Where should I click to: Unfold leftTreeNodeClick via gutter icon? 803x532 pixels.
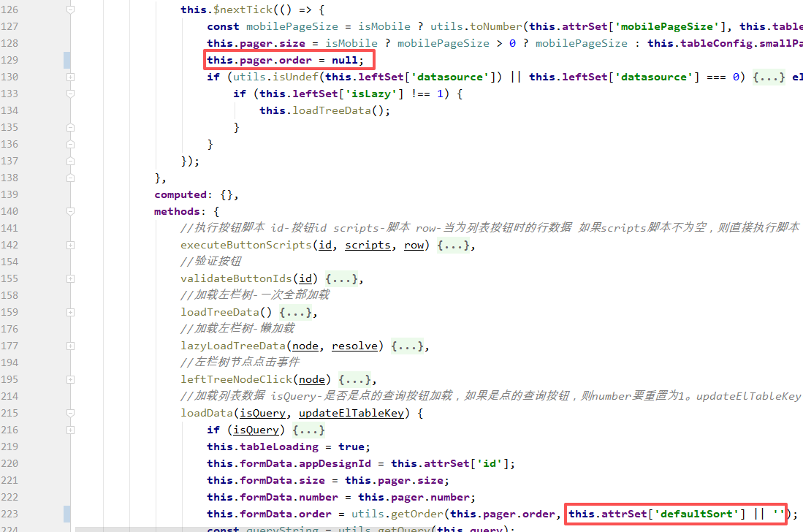point(70,379)
